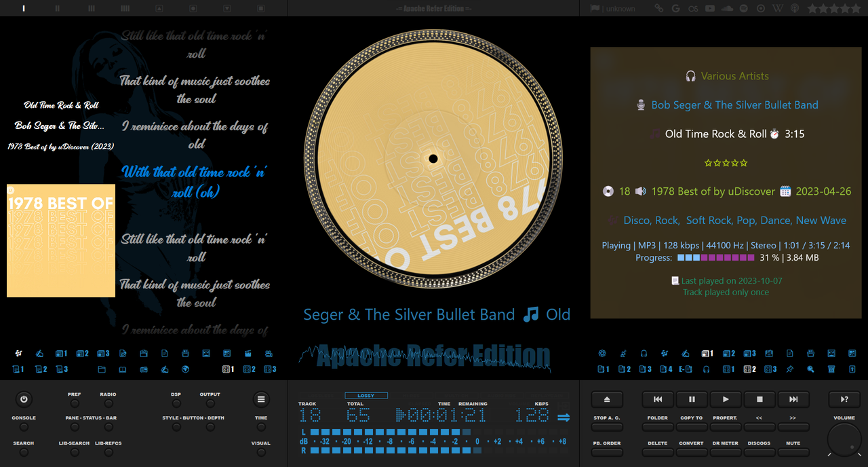Screen dimensions: 868x467
Task: Click the power button
Action: pos(24,399)
